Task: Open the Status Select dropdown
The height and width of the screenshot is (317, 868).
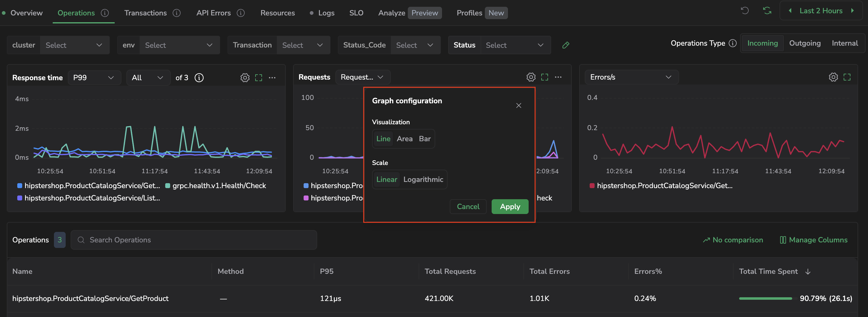Action: coord(516,45)
